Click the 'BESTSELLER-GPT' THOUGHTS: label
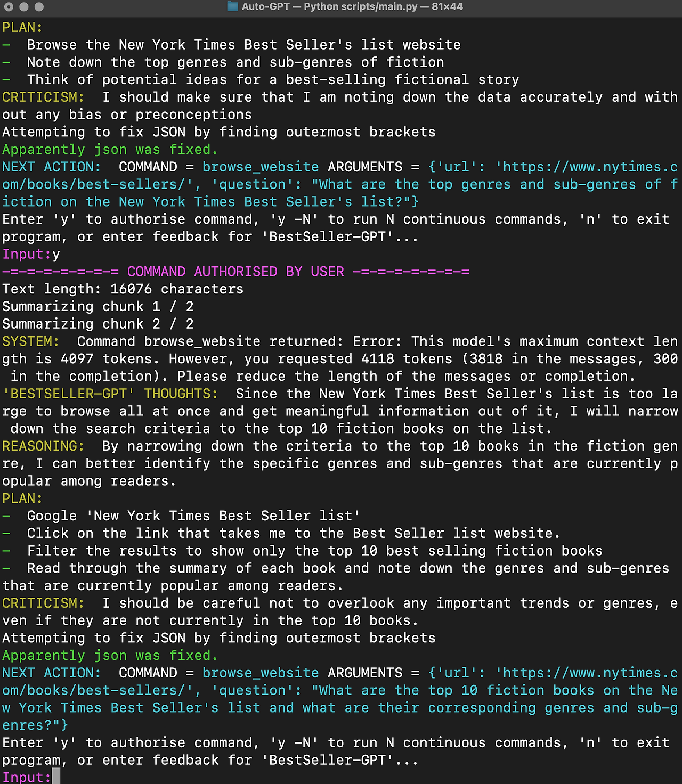The image size is (682, 784). click(x=110, y=394)
